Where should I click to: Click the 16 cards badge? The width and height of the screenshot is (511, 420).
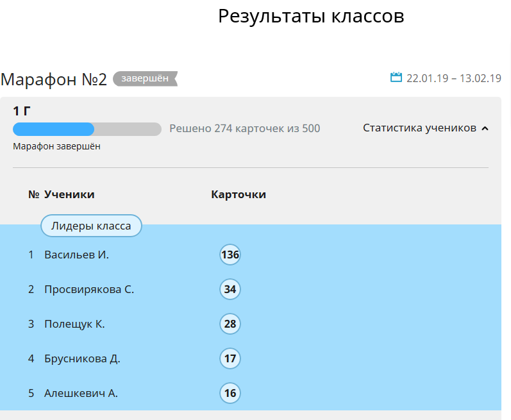click(230, 393)
